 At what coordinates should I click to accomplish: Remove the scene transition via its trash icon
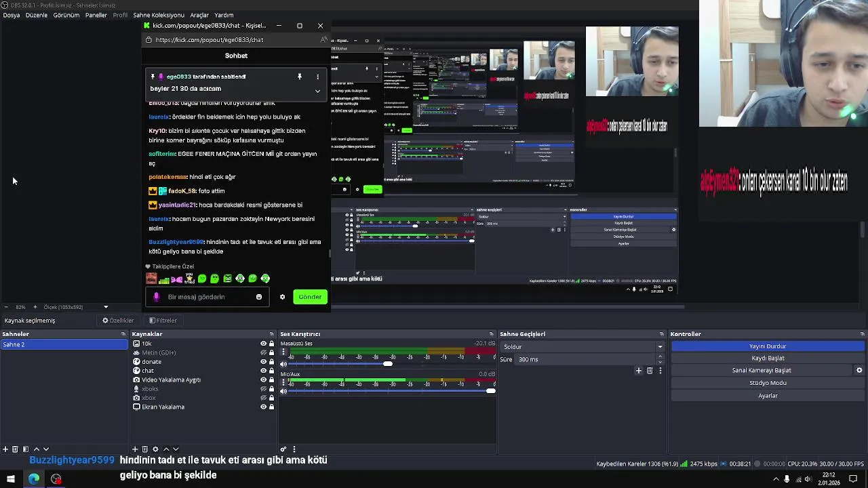coord(650,371)
